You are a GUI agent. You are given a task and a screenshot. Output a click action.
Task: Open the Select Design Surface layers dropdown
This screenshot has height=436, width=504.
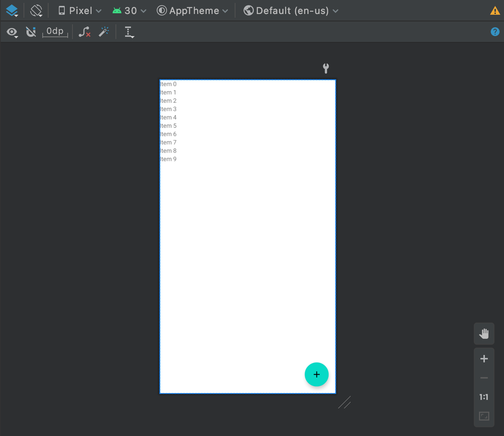[x=12, y=11]
